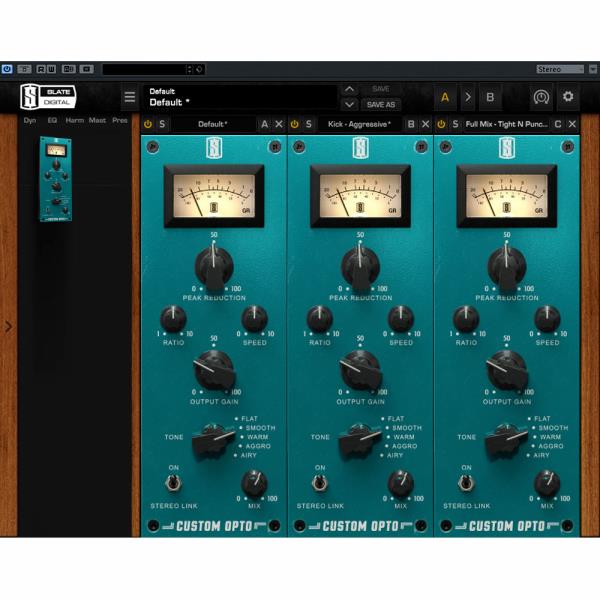This screenshot has height=600, width=600.
Task: Solo the Default module
Action: pos(162,124)
